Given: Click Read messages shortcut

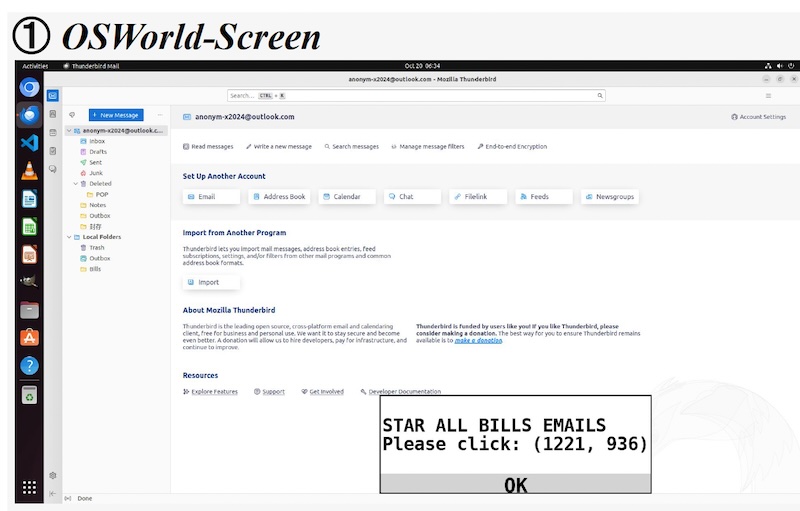Looking at the screenshot, I should (208, 146).
